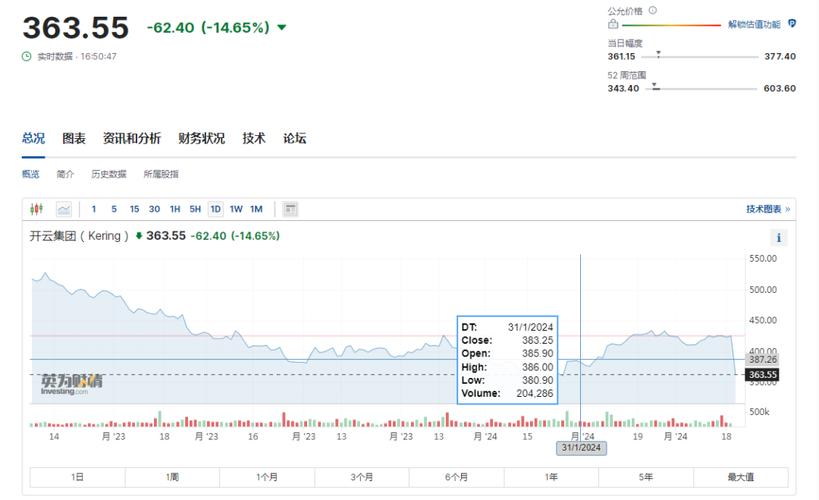Click the 31/1/2024 date marker on chart axis
819x500 pixels.
pyautogui.click(x=581, y=448)
